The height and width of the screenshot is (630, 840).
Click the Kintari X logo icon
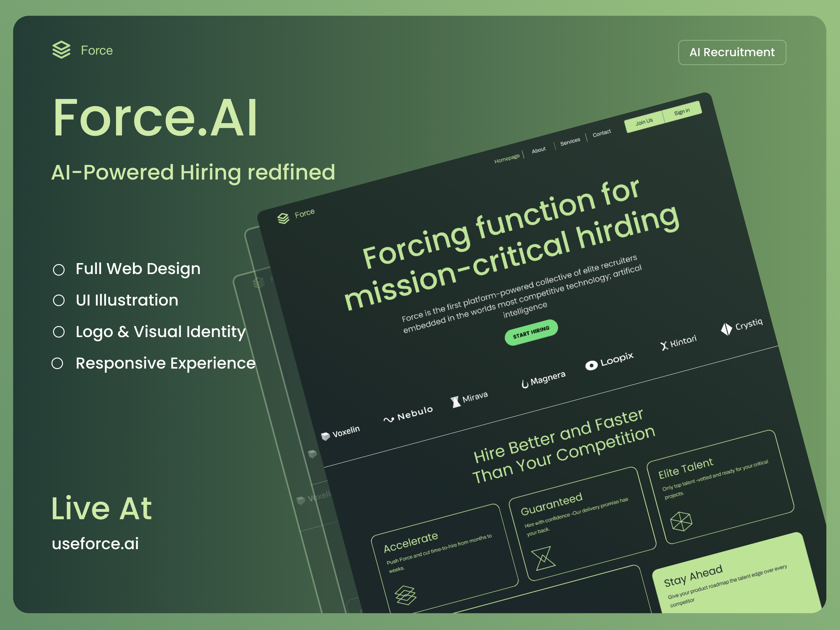click(665, 346)
